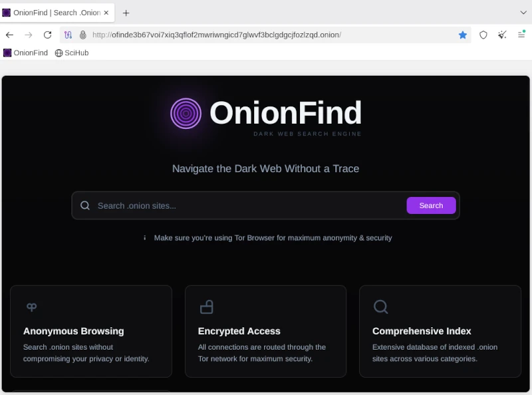Click the New Identity broom icon
The width and height of the screenshot is (532, 395).
(502, 35)
